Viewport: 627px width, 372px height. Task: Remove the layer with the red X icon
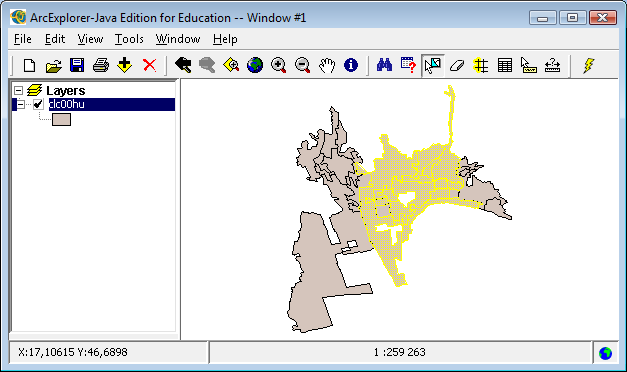pos(150,65)
